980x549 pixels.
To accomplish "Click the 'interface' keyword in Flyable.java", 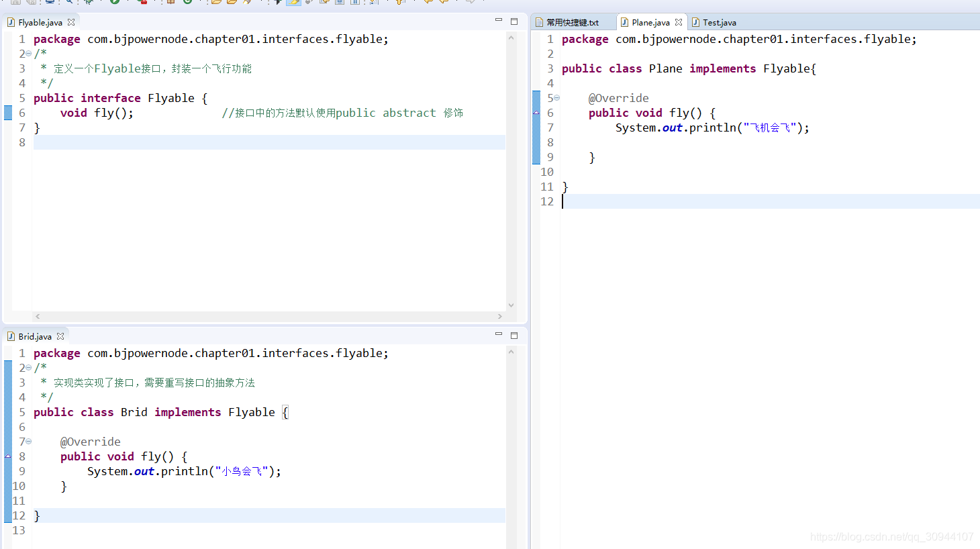I will [111, 98].
